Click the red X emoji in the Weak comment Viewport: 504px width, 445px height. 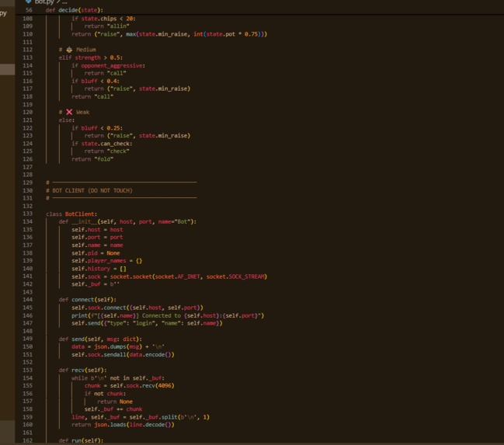pos(69,112)
